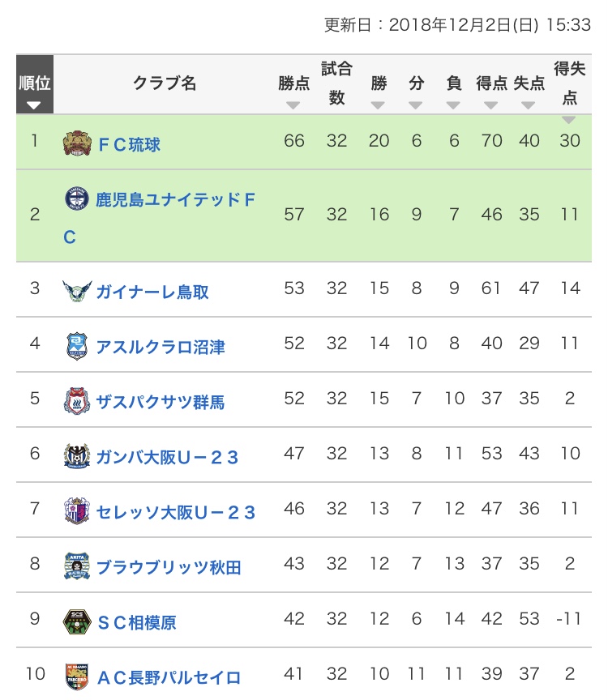The image size is (608, 700).
Task: Click the AC長野パルセイロ club crest
Action: [76, 677]
